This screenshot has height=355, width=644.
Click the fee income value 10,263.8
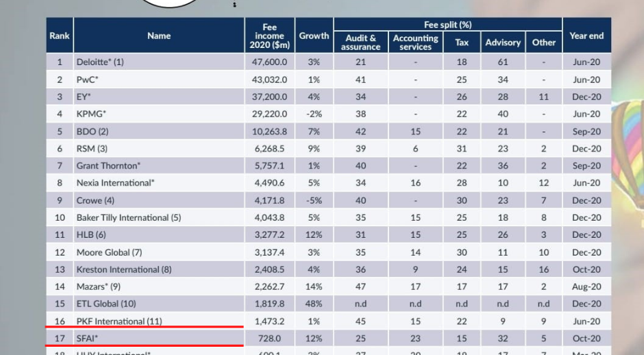[269, 132]
